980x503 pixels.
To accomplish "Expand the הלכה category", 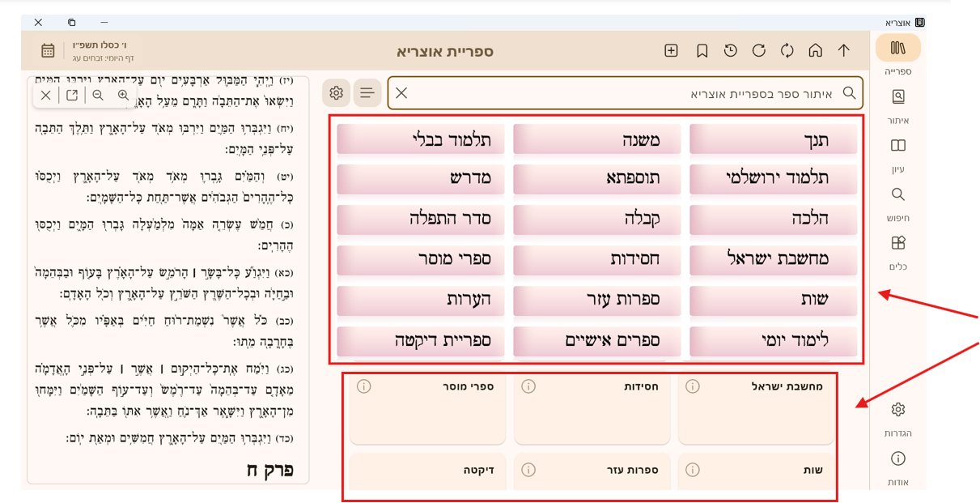I will 773,220.
